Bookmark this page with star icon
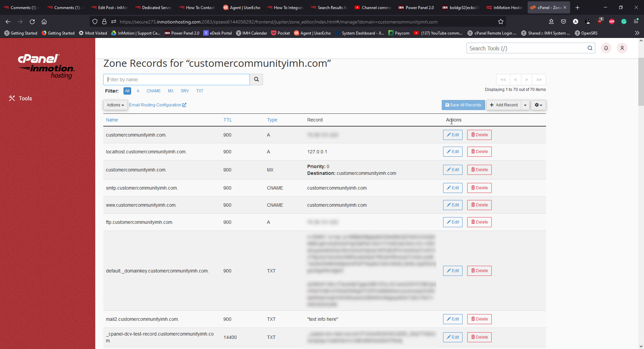Image resolution: width=644 pixels, height=349 pixels. click(500, 22)
